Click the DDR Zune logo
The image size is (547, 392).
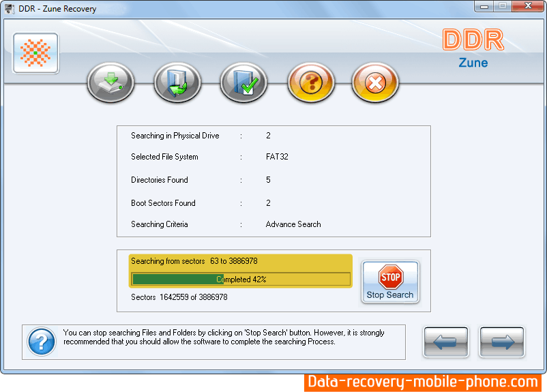(473, 48)
